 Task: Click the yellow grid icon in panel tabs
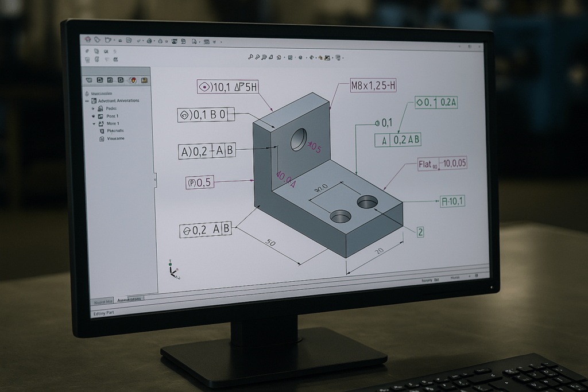(144, 81)
